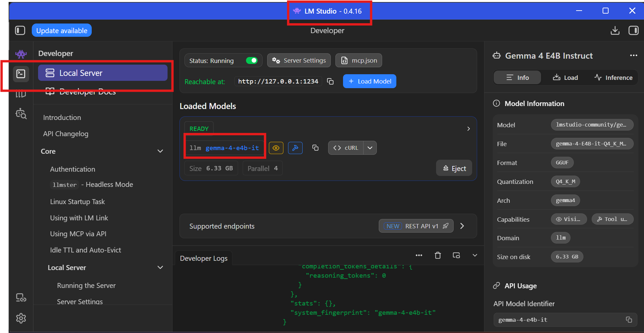Click the Vision capability chip

tap(569, 219)
